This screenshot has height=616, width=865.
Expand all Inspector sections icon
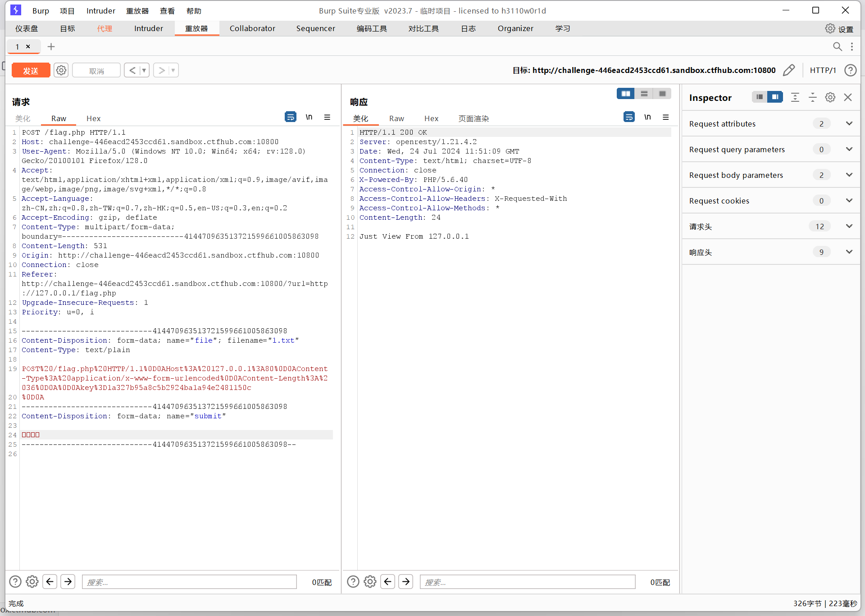click(x=795, y=97)
